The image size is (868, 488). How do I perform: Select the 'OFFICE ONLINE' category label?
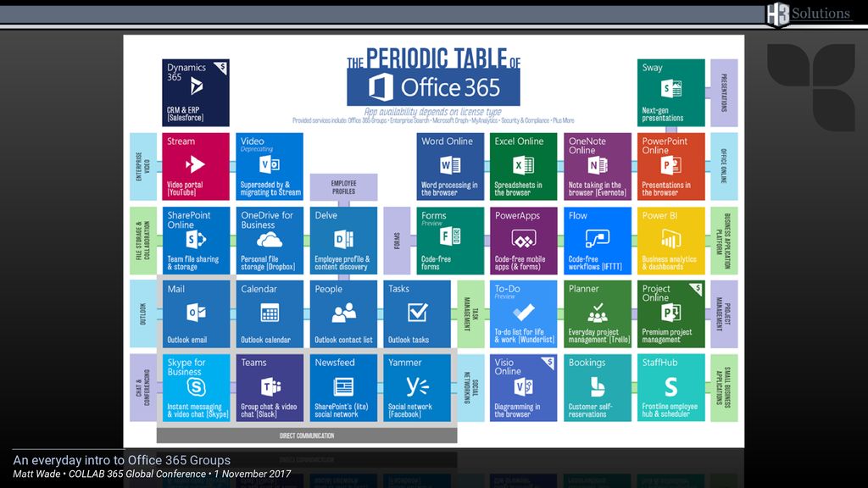(x=724, y=167)
